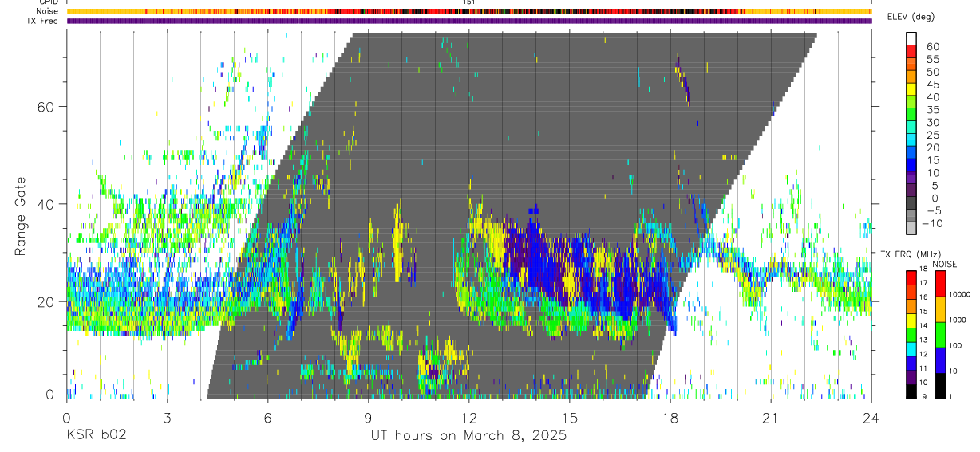Pick the cyan swatch at 20 on ELEV colorbar

[911, 140]
